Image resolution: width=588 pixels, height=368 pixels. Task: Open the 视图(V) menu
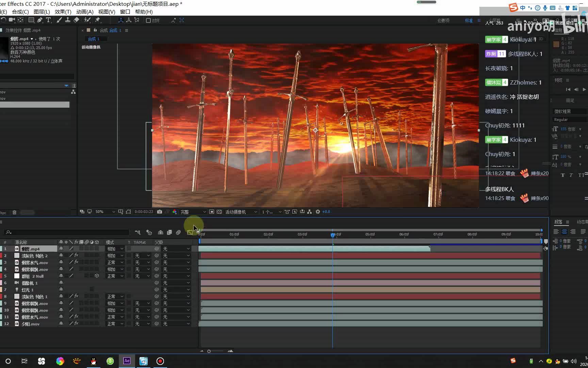coord(107,12)
